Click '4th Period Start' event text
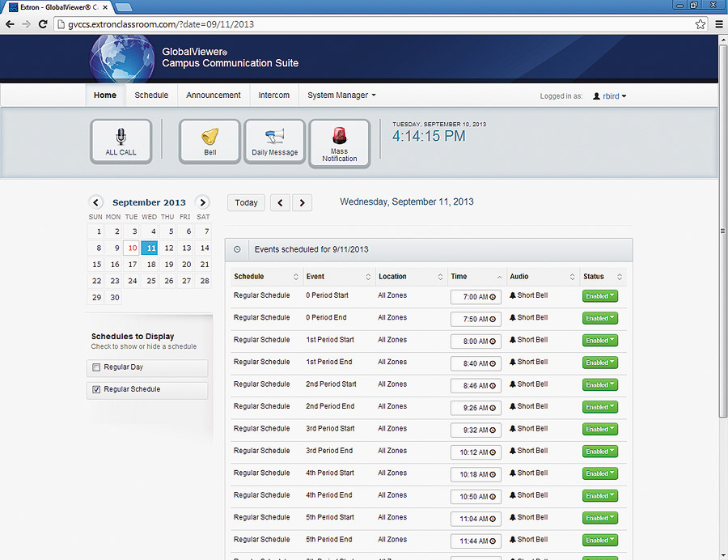This screenshot has width=728, height=560. coord(330,473)
